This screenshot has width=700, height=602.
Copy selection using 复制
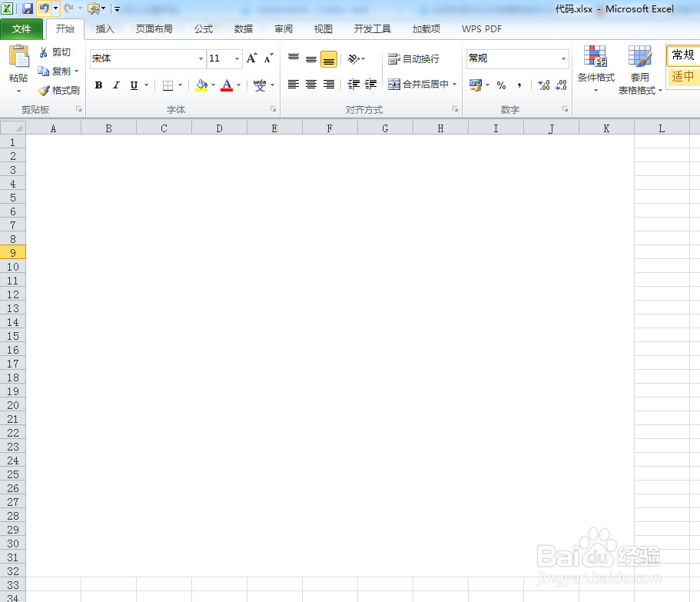[55, 72]
